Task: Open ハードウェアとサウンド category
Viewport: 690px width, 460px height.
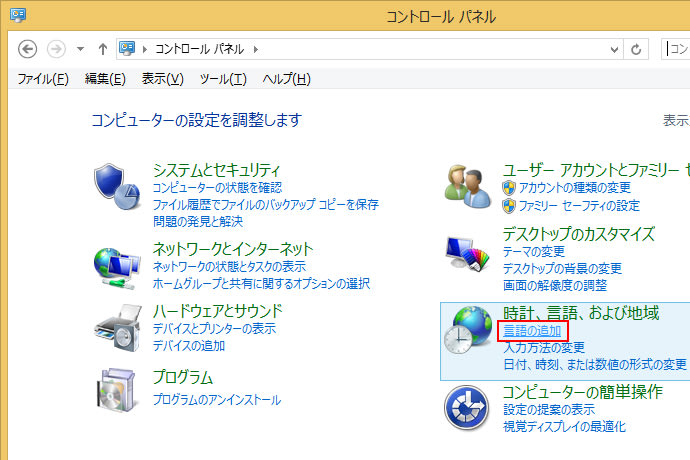Action: tap(217, 311)
